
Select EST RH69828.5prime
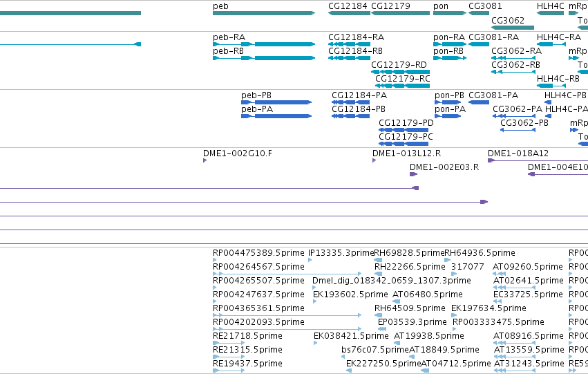click(x=409, y=253)
